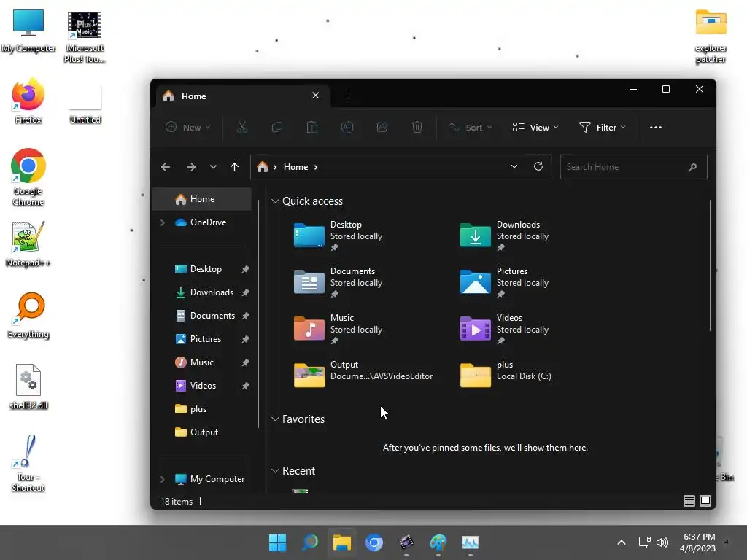Go up one folder level arrow
747x560 pixels.
(x=234, y=167)
